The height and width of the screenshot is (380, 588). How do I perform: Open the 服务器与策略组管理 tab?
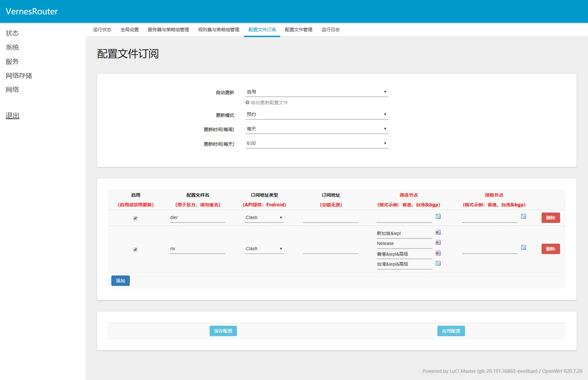click(x=168, y=30)
